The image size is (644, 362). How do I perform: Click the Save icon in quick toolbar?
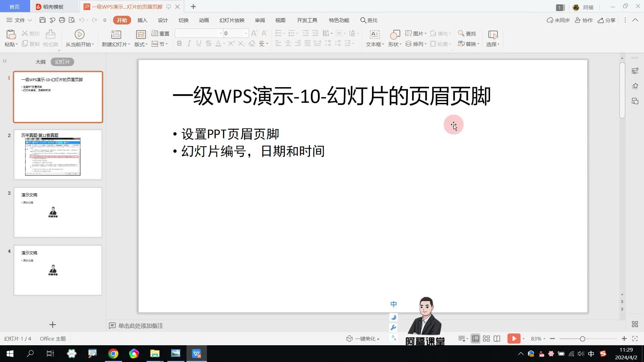42,20
